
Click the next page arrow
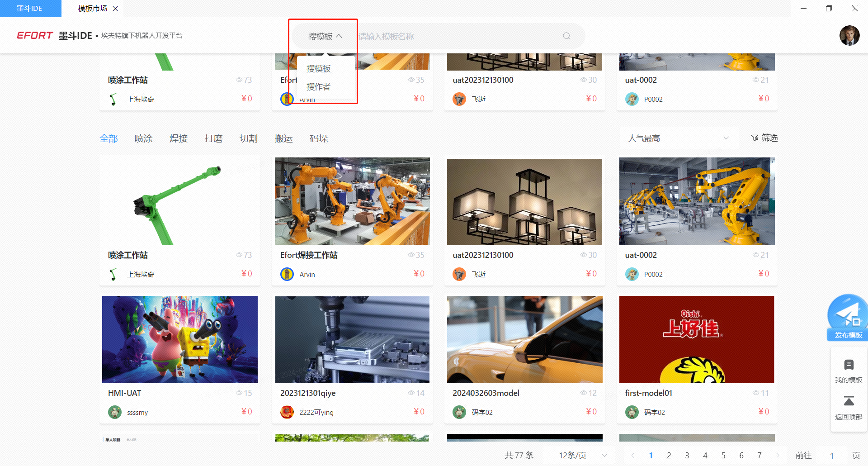pyautogui.click(x=778, y=455)
